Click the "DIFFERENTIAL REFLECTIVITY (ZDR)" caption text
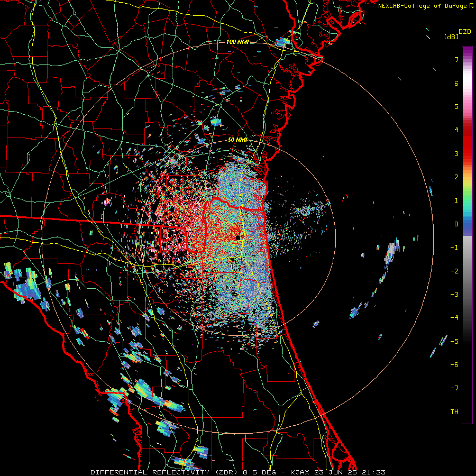 tap(166, 472)
